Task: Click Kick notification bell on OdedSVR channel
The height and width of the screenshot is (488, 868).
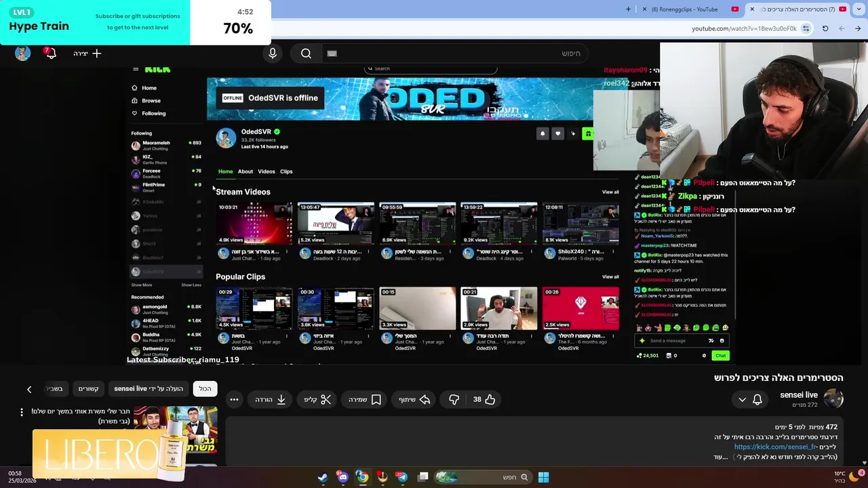Action: point(542,134)
